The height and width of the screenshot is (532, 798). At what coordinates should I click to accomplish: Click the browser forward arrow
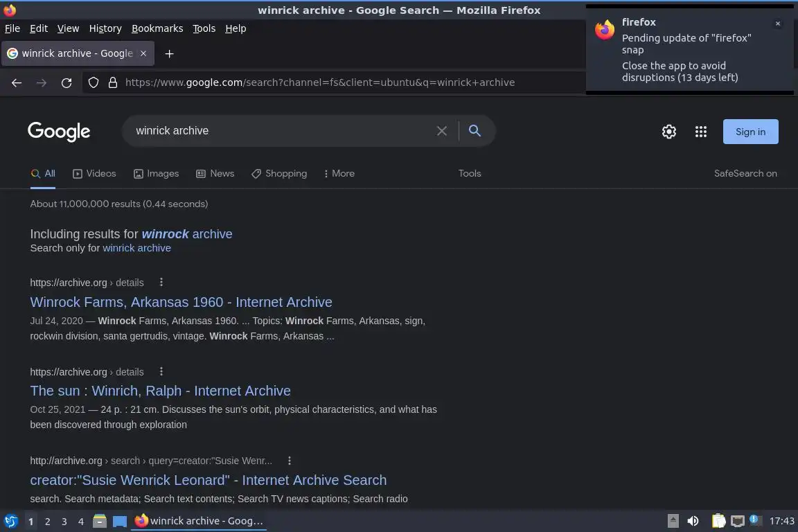pyautogui.click(x=42, y=82)
